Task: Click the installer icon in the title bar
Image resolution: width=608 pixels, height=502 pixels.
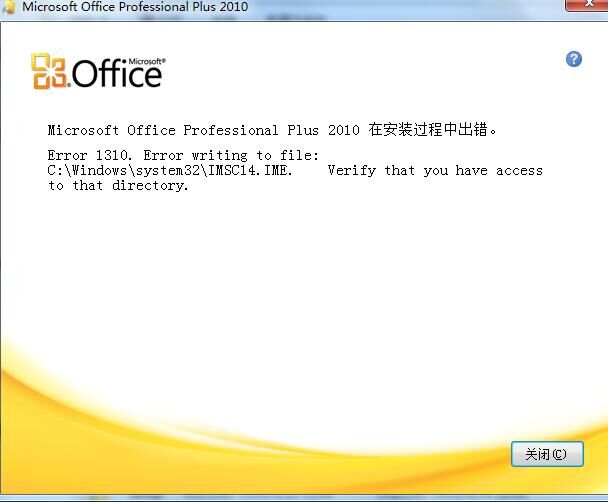Action: [x=8, y=7]
